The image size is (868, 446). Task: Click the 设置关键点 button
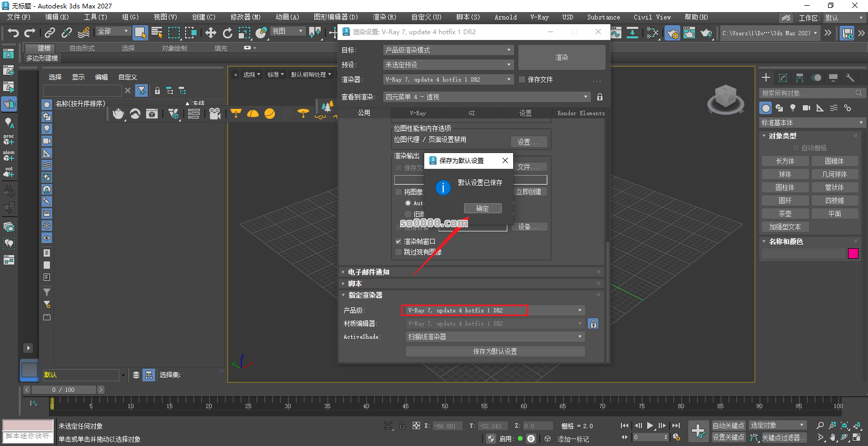(x=729, y=437)
